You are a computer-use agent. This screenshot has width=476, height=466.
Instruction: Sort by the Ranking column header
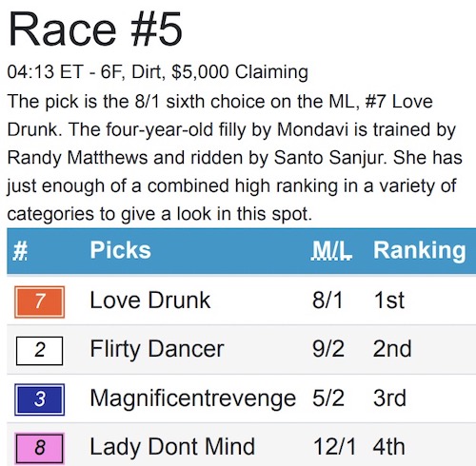point(420,250)
